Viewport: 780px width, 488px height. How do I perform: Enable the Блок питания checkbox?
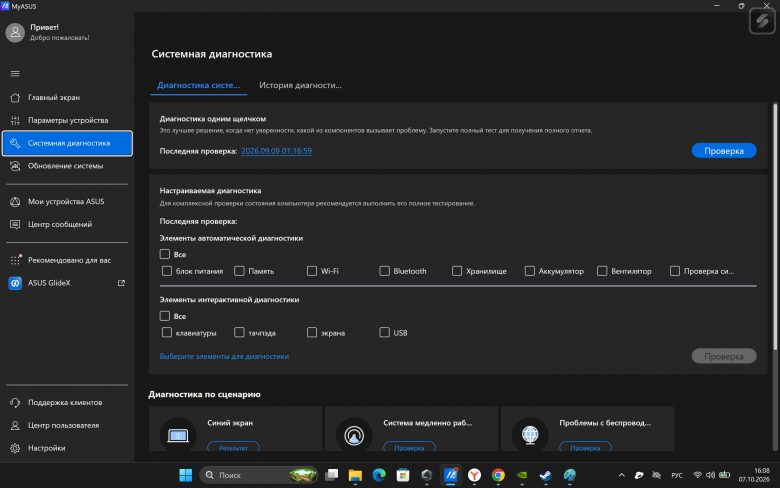click(x=167, y=271)
